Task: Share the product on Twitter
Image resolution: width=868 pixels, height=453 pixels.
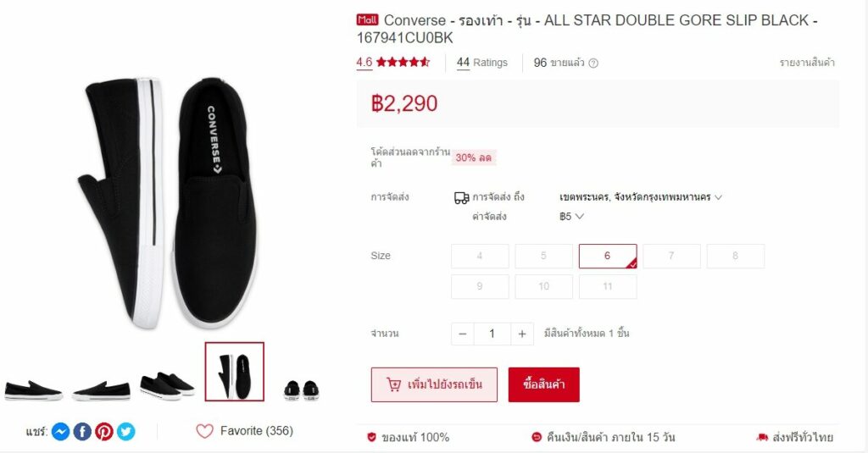Action: click(125, 432)
